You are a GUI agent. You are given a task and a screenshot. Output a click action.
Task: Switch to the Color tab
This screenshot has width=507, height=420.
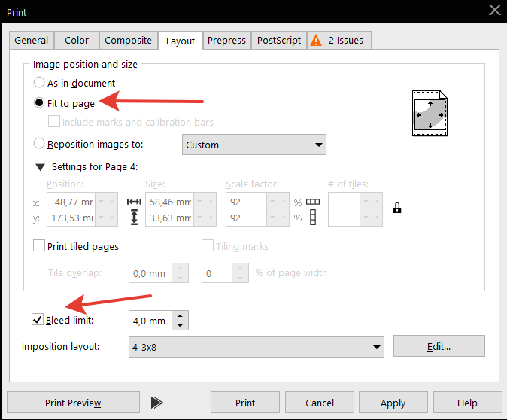[77, 41]
